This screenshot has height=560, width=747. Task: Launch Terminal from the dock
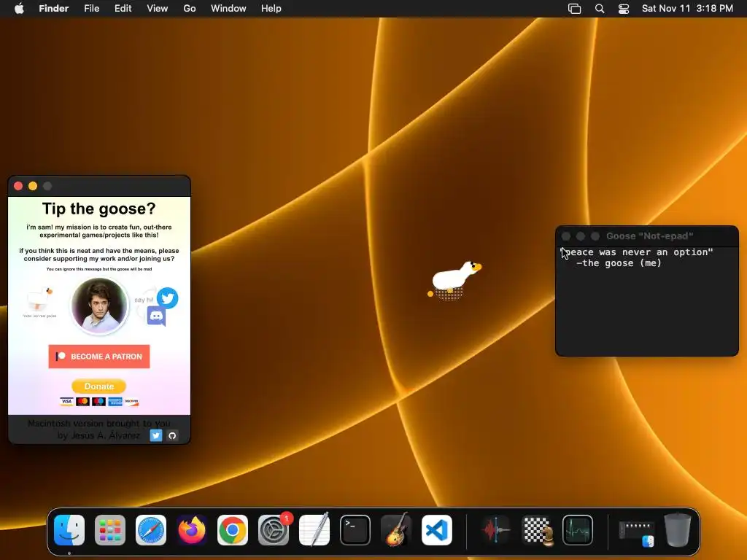pos(355,530)
